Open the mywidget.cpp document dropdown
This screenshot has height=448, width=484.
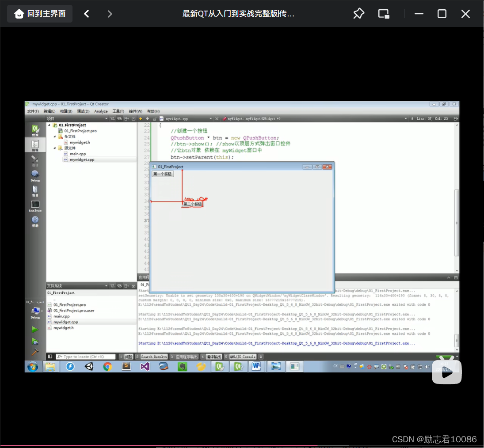211,118
